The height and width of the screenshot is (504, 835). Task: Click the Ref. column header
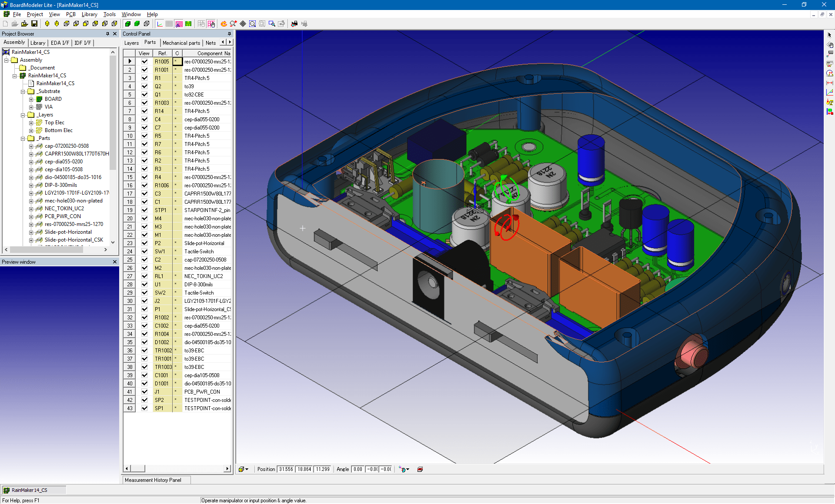coord(162,53)
